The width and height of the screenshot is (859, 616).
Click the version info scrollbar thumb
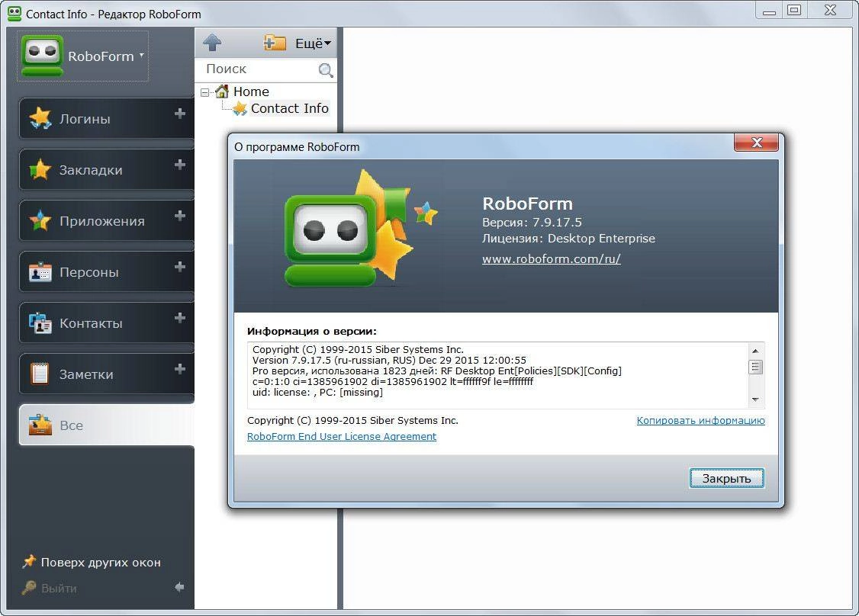pyautogui.click(x=755, y=367)
